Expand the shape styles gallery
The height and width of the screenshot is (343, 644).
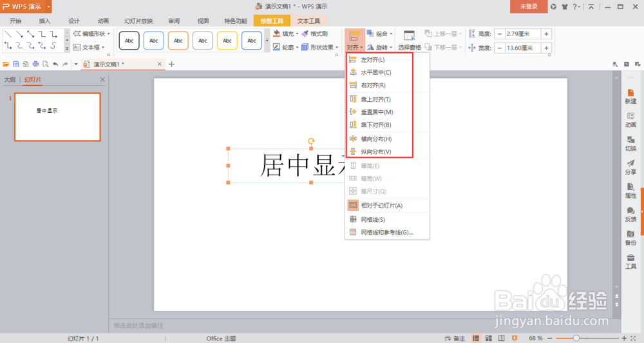pos(267,41)
